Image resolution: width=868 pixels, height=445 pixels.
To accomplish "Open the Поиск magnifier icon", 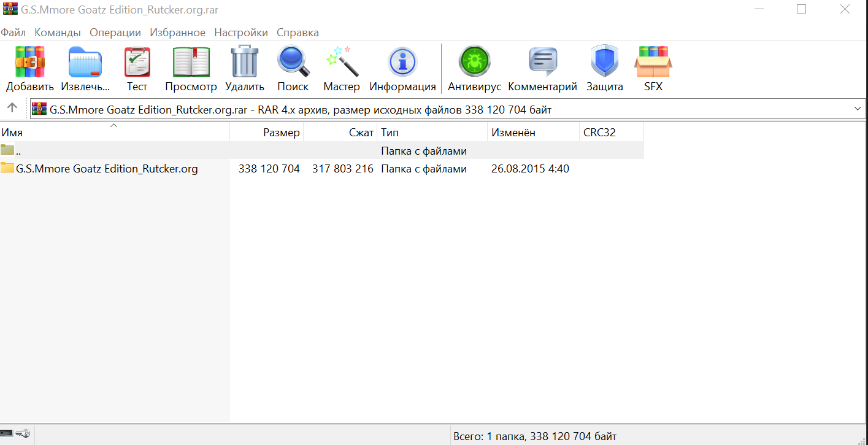I will coord(293,63).
